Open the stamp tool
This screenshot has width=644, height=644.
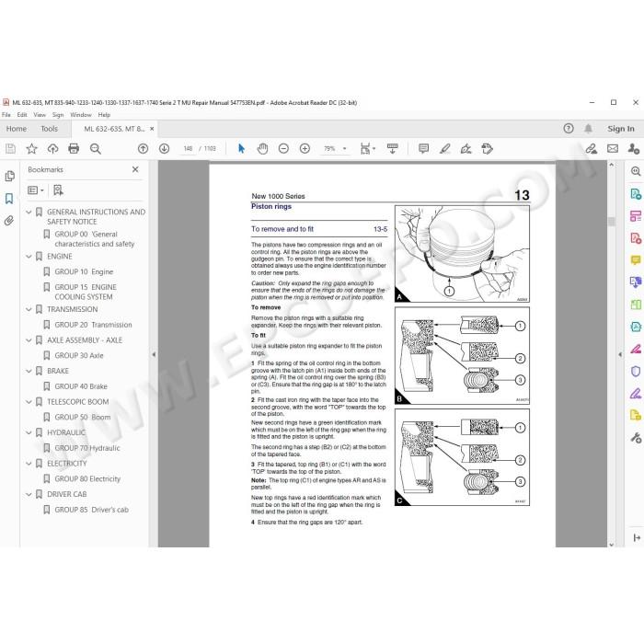click(x=487, y=149)
